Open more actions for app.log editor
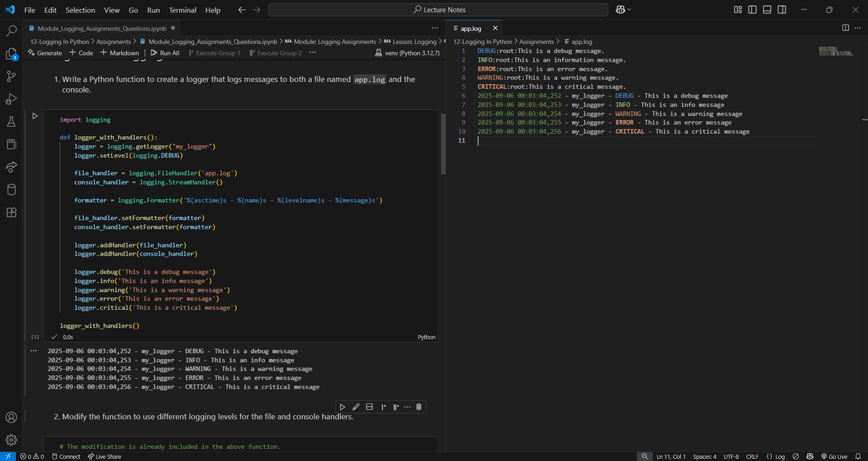Image resolution: width=868 pixels, height=461 pixels. point(859,28)
